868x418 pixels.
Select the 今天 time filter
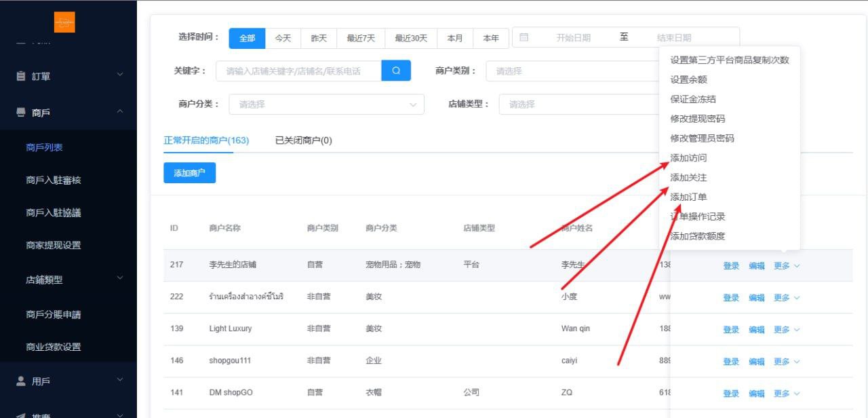pos(283,39)
